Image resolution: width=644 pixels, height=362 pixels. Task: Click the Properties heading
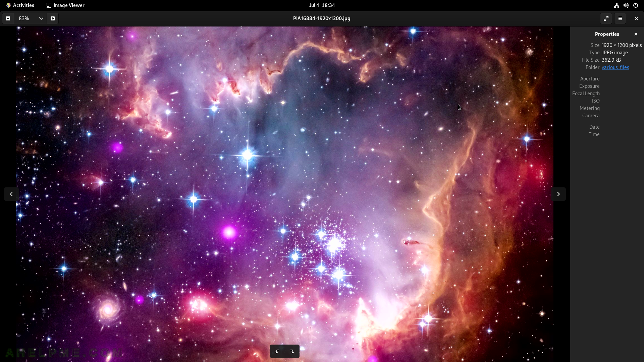[607, 34]
